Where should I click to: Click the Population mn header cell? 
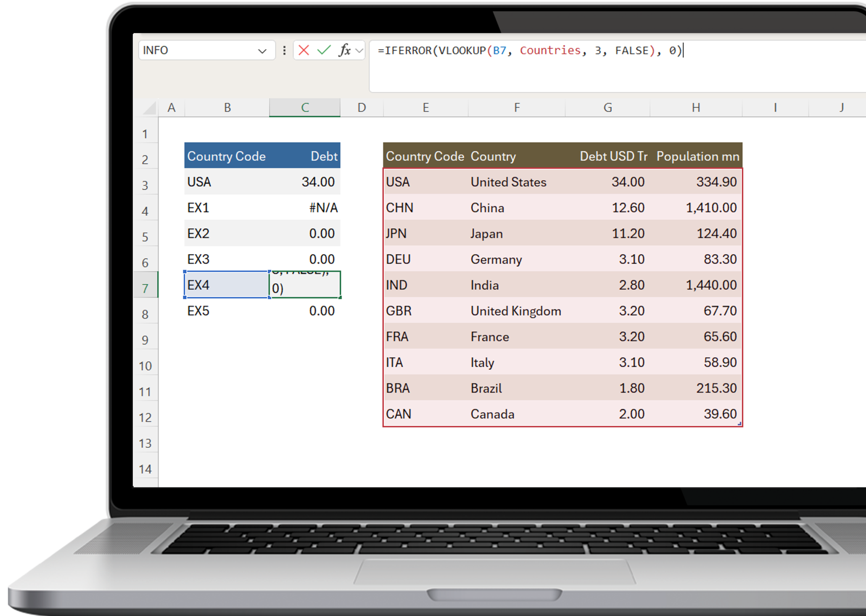[x=697, y=156]
